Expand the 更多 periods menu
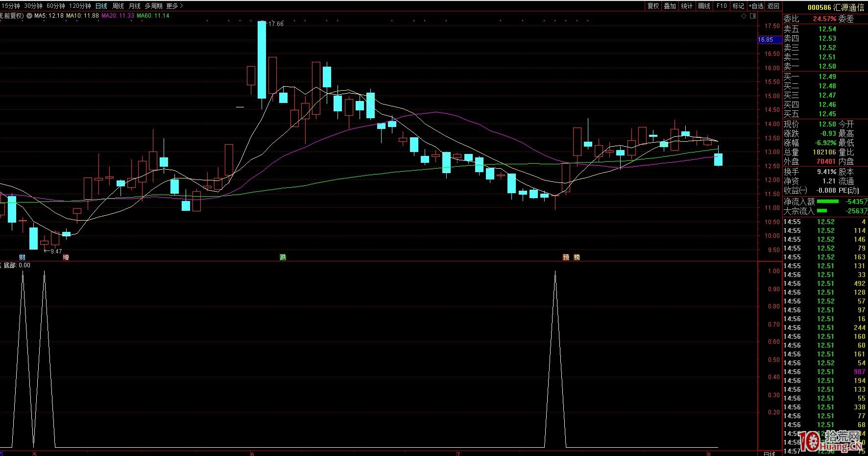 (x=174, y=6)
